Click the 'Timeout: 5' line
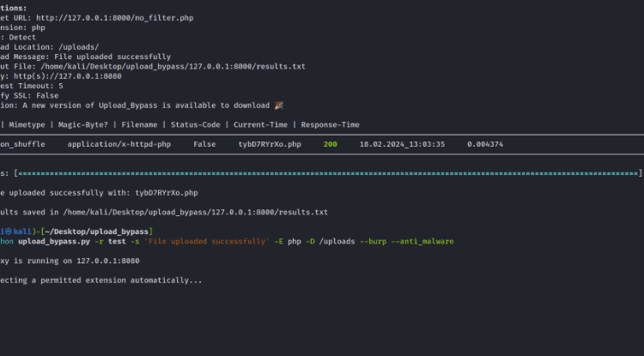Image resolution: width=644 pixels, height=356 pixels. (x=32, y=86)
